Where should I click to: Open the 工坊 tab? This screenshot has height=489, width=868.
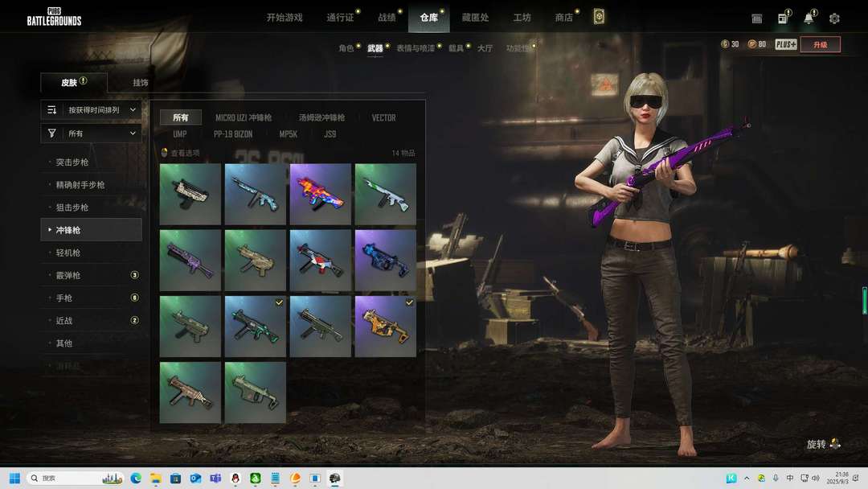(522, 18)
